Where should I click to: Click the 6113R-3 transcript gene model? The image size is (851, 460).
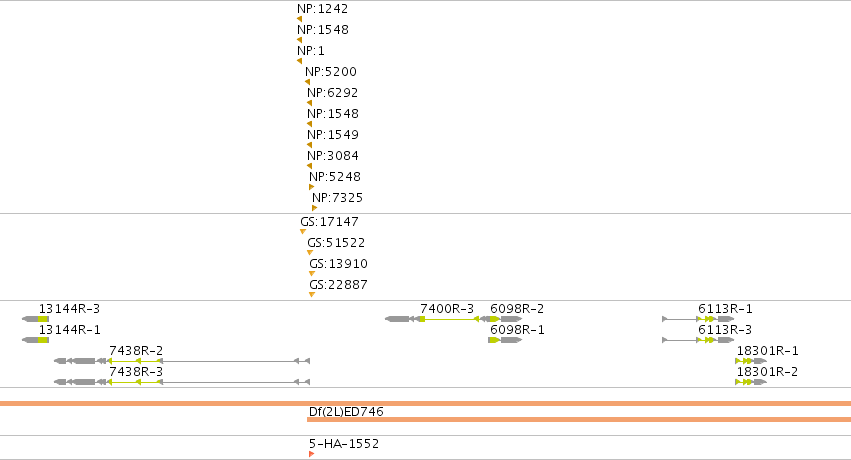(698, 340)
